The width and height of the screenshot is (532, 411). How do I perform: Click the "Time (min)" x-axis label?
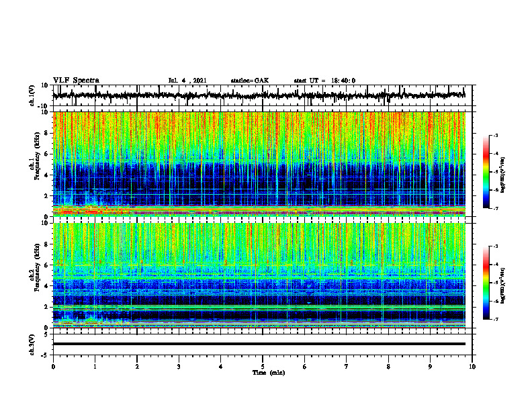click(269, 373)
